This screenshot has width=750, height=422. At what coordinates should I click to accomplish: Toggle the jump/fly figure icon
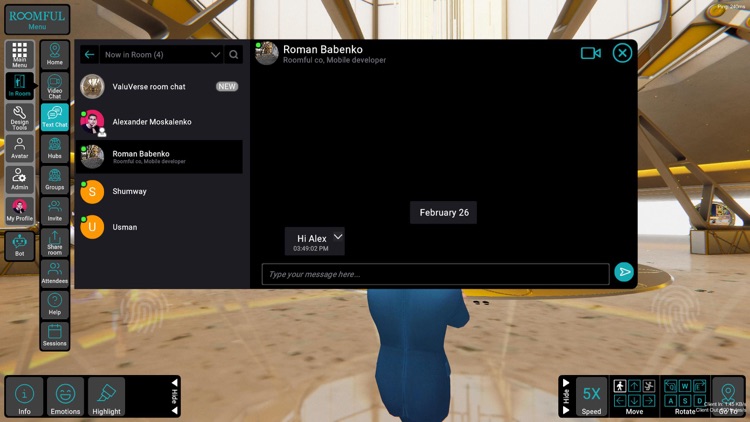tap(649, 386)
